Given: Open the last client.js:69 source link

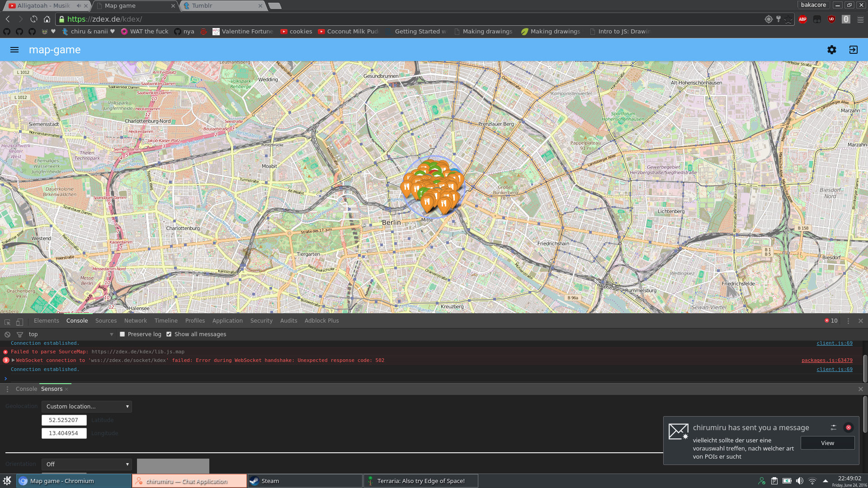Looking at the screenshot, I should point(835,370).
